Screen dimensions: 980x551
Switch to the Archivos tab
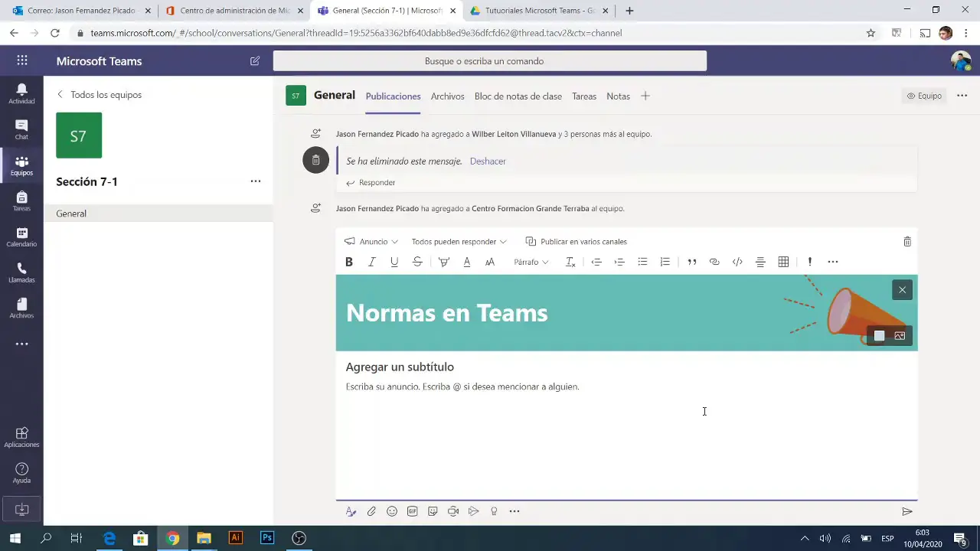click(448, 96)
